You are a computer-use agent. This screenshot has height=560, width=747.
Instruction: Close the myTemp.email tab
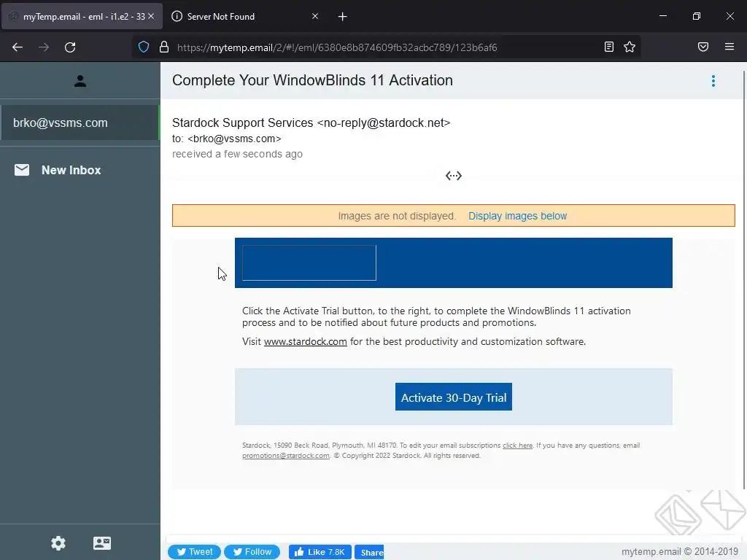(151, 16)
